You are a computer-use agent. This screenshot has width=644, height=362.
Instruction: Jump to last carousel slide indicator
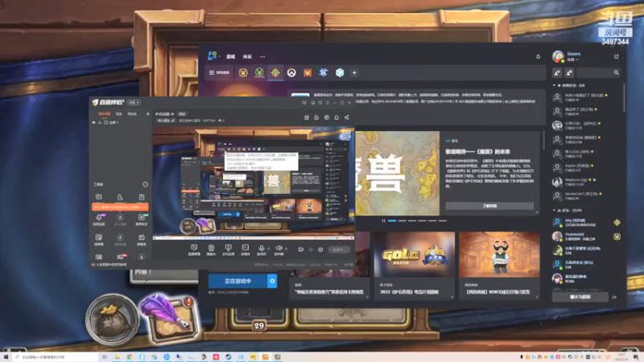pos(442,220)
